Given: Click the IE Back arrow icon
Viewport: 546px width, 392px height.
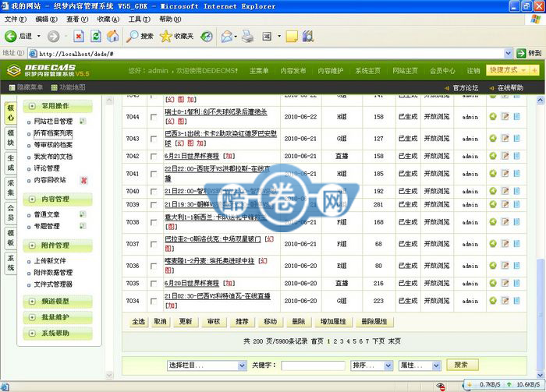Looking at the screenshot, I should (10, 36).
